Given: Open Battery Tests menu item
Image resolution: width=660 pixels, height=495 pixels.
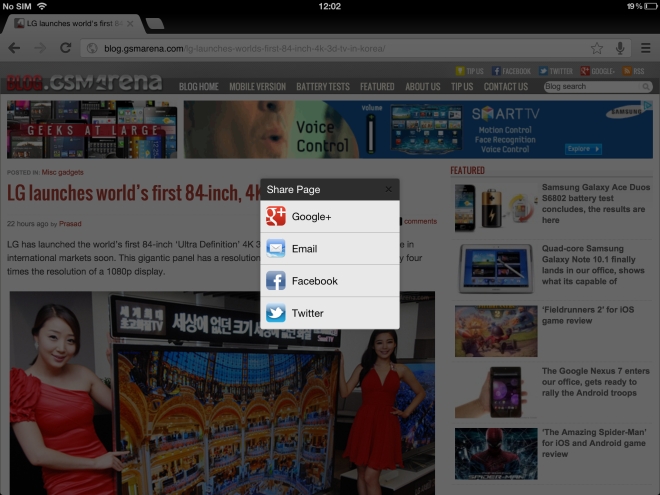Looking at the screenshot, I should (x=323, y=87).
